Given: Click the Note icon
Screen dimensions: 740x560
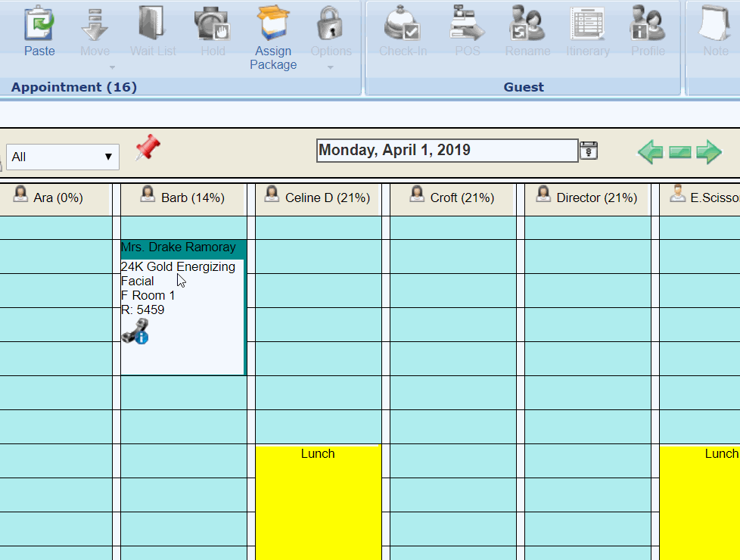Looking at the screenshot, I should (x=715, y=23).
